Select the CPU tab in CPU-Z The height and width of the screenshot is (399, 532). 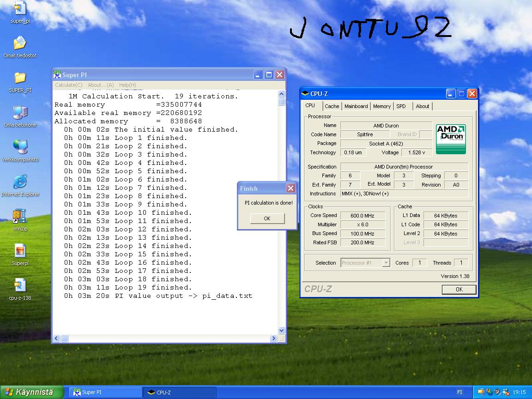[310, 105]
